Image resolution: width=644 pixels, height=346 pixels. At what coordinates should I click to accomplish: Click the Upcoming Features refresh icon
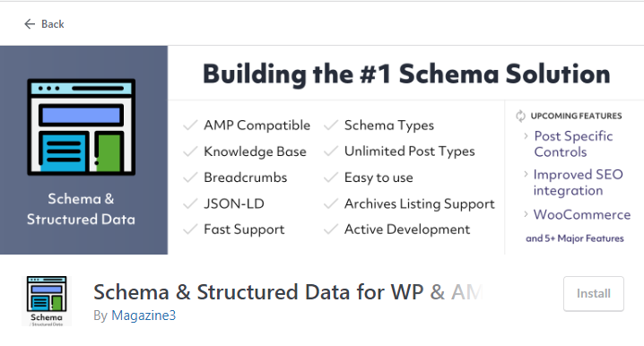coord(520,117)
